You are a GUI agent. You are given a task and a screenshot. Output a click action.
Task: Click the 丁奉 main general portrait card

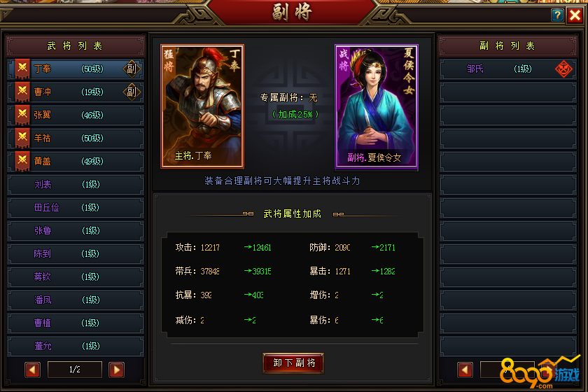pos(202,106)
